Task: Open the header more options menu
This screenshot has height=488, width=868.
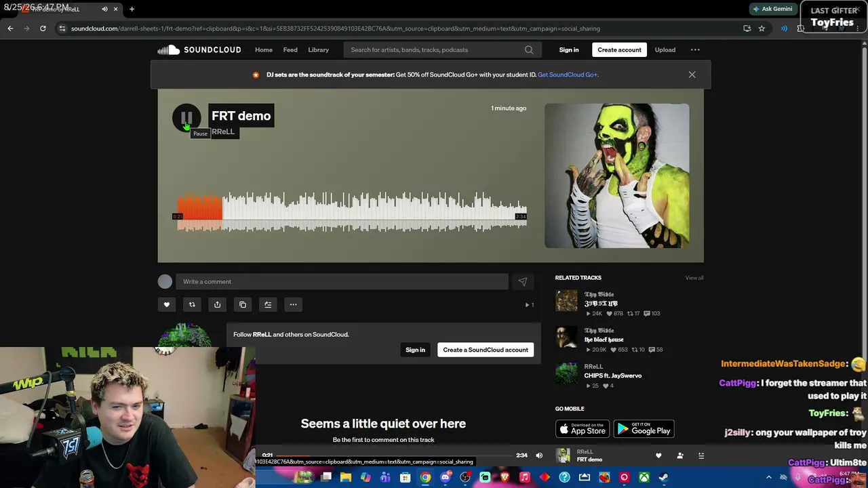Action: (x=695, y=49)
